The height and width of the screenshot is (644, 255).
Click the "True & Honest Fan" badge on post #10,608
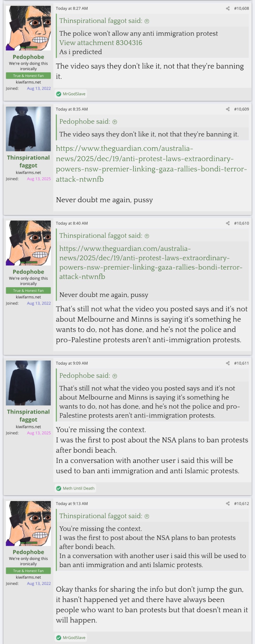coord(28,76)
